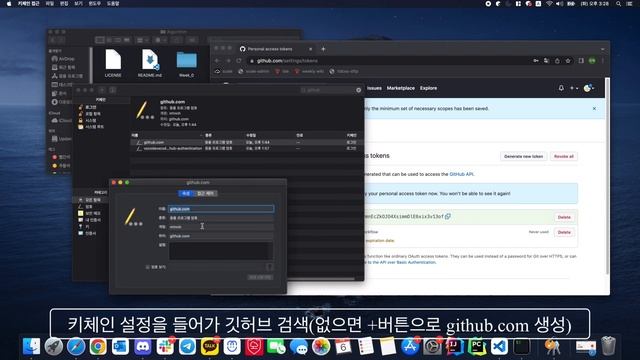Viewport: 640px width, 360px height.
Task: Open Discord from the Dock
Action: (142, 347)
